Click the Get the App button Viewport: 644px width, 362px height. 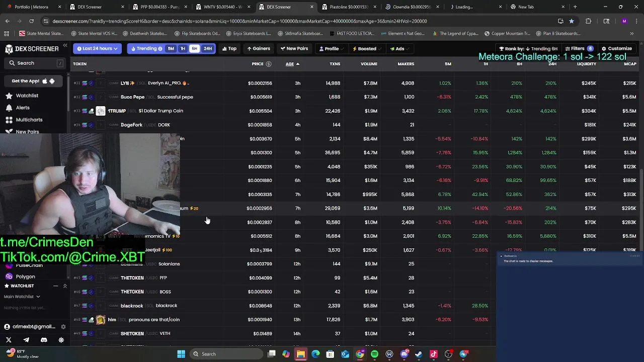(33, 81)
